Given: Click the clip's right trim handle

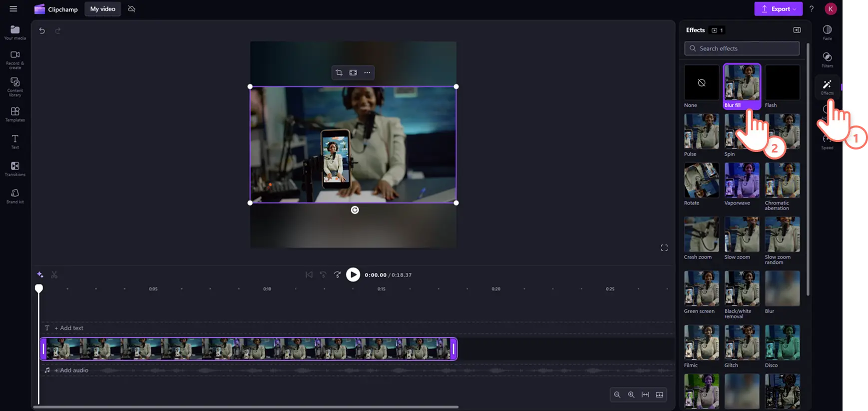Looking at the screenshot, I should coord(453,349).
